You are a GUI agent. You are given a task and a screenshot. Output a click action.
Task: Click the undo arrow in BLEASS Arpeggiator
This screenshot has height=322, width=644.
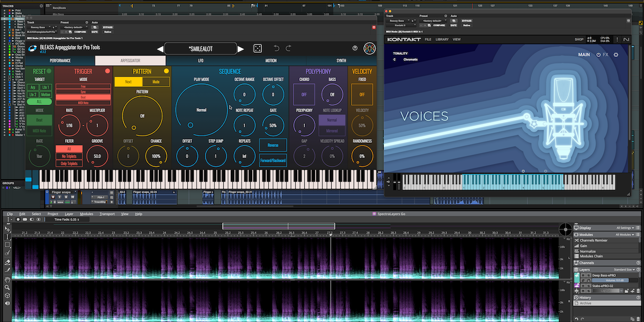tap(276, 48)
